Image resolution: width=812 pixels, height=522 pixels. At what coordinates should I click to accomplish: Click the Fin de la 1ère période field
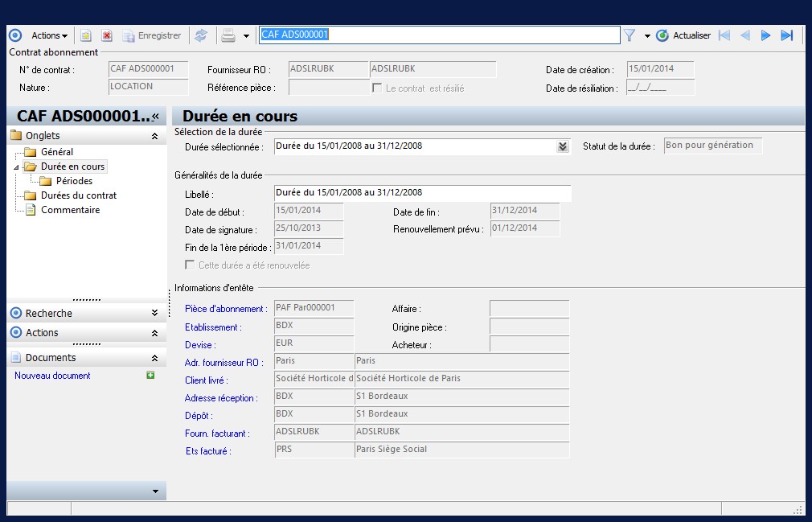(x=309, y=246)
